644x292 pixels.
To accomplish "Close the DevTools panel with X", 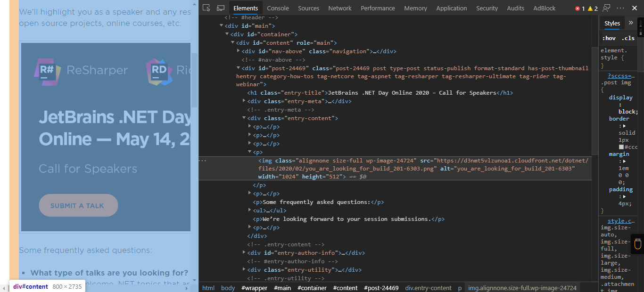I will coord(635,8).
